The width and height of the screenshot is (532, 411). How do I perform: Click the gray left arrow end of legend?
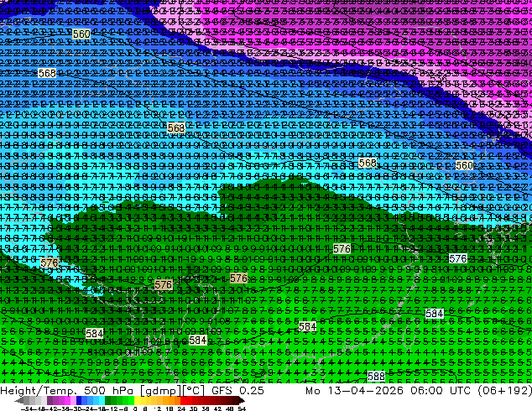[x=19, y=401]
